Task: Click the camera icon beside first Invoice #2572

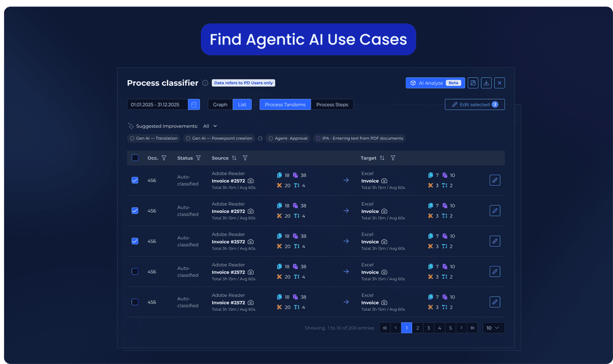Action: coord(251,181)
